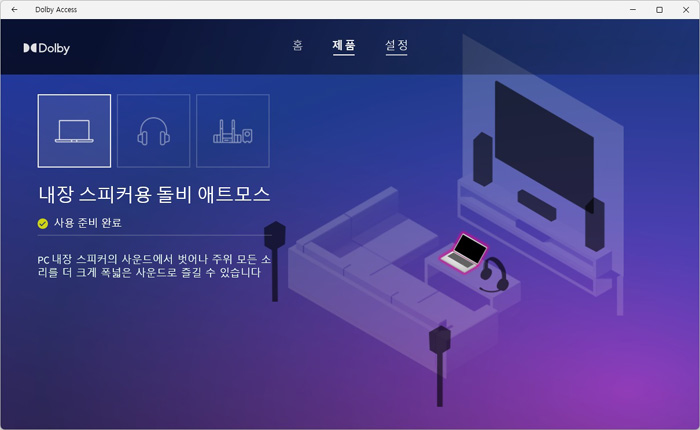The width and height of the screenshot is (700, 430).
Task: Close the Dolby Access window
Action: [686, 9]
